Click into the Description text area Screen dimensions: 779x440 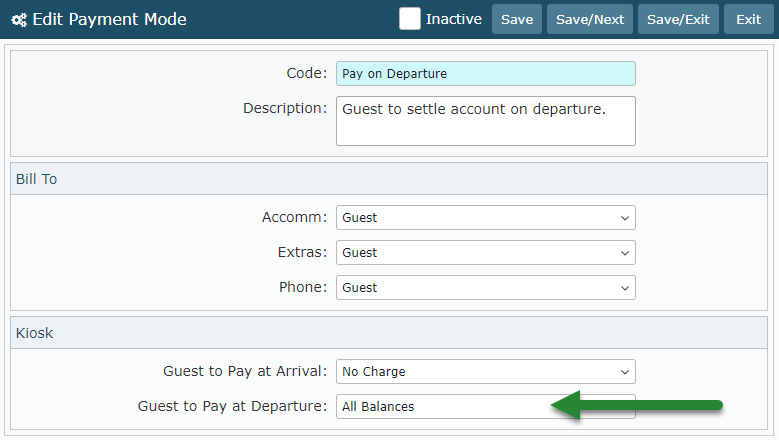(485, 121)
